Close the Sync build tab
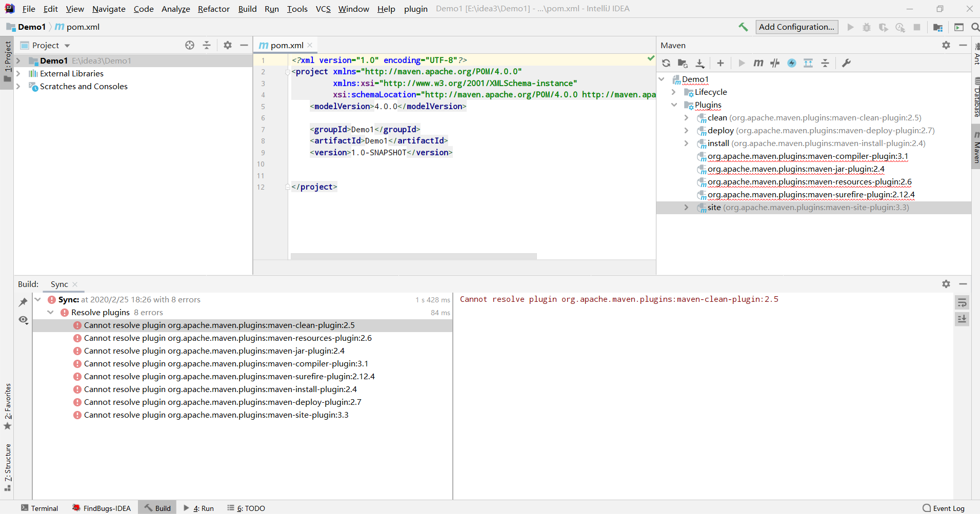 [75, 284]
